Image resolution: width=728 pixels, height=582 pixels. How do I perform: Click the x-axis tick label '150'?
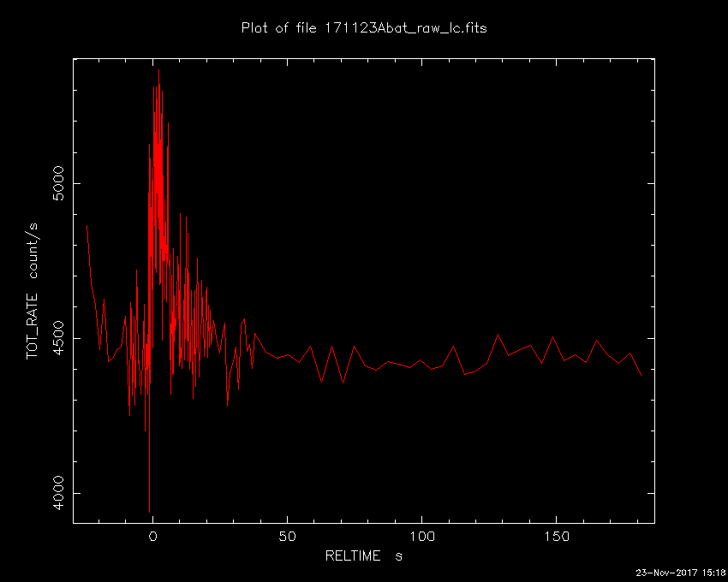pos(556,537)
